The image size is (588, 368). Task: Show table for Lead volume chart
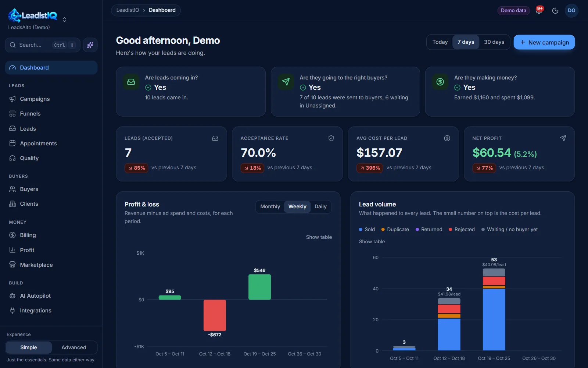click(372, 241)
